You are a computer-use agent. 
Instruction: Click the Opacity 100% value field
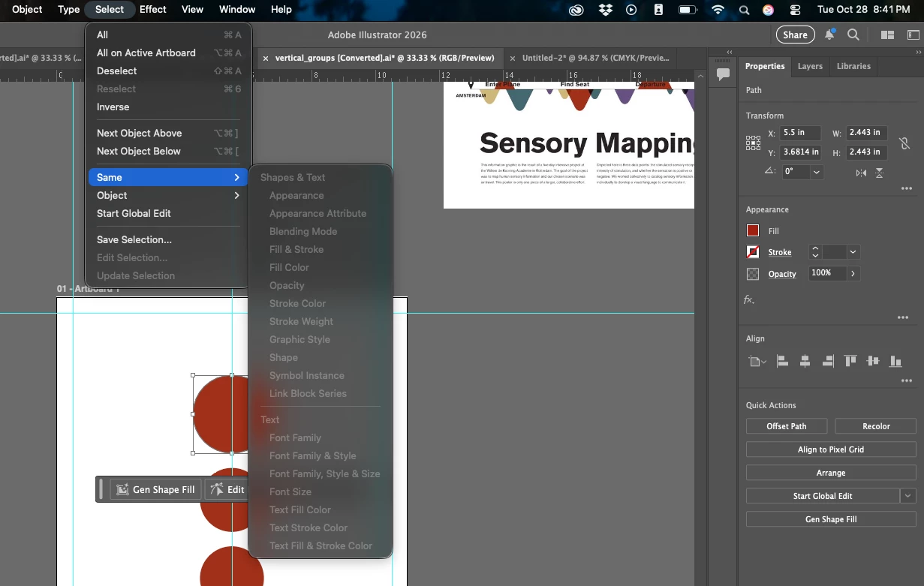pos(827,274)
